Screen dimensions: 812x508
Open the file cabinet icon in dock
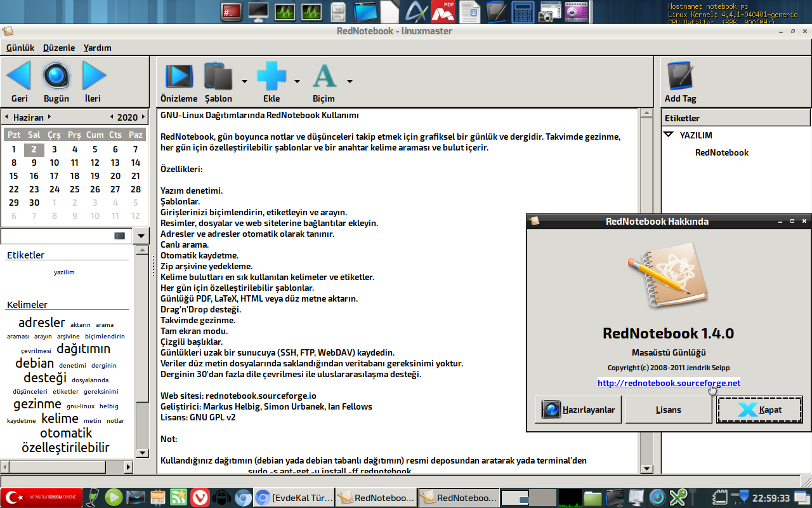tap(338, 11)
